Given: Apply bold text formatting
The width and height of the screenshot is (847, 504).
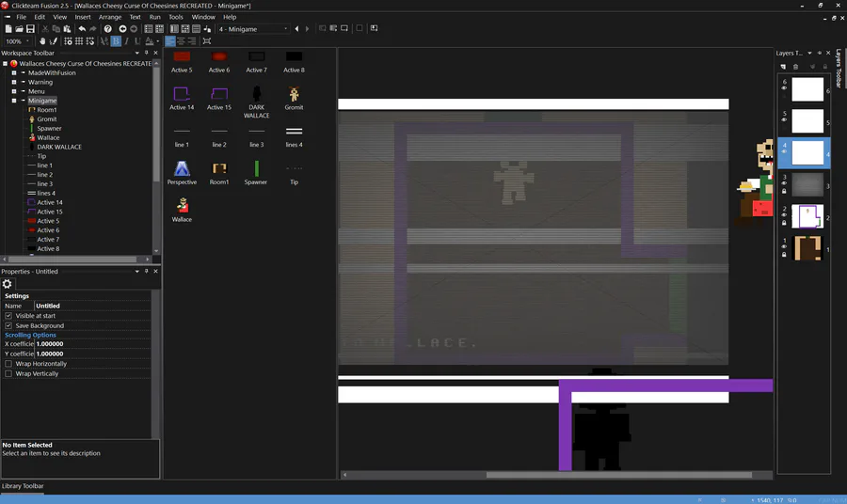Looking at the screenshot, I should pos(116,41).
